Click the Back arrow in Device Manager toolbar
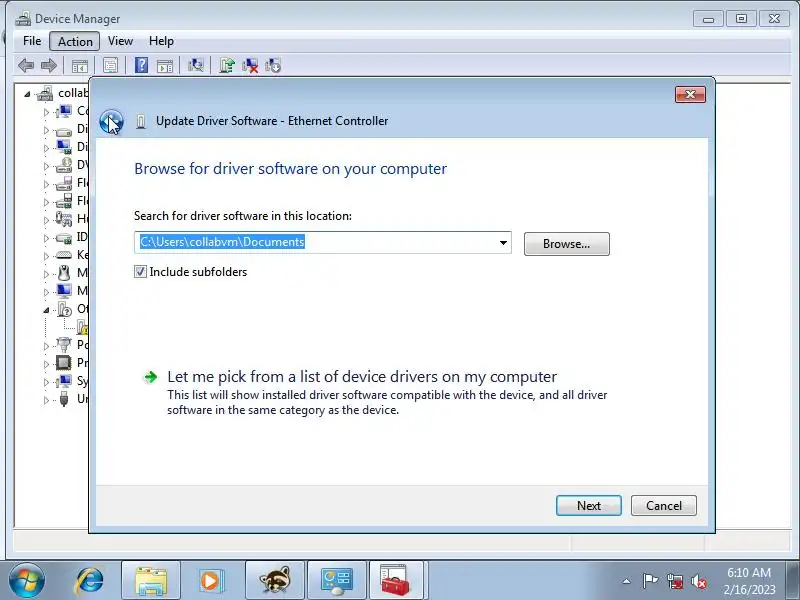Viewport: 800px width, 600px height. point(26,65)
